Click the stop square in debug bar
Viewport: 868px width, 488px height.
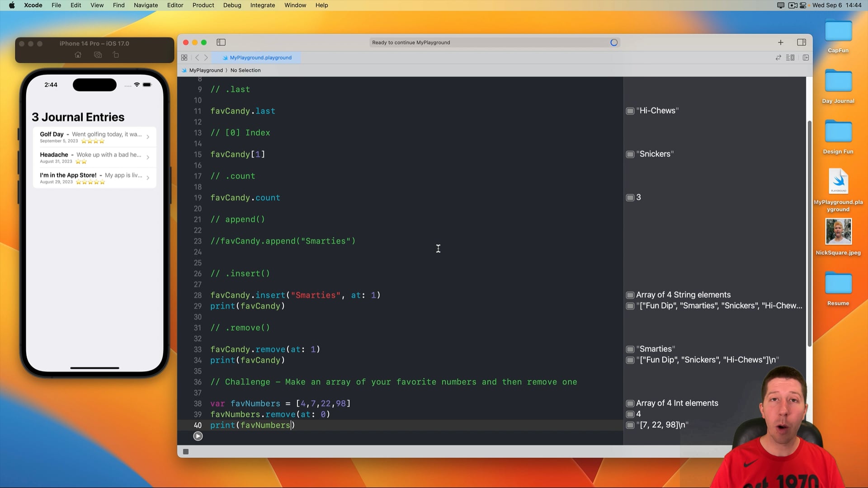186,451
